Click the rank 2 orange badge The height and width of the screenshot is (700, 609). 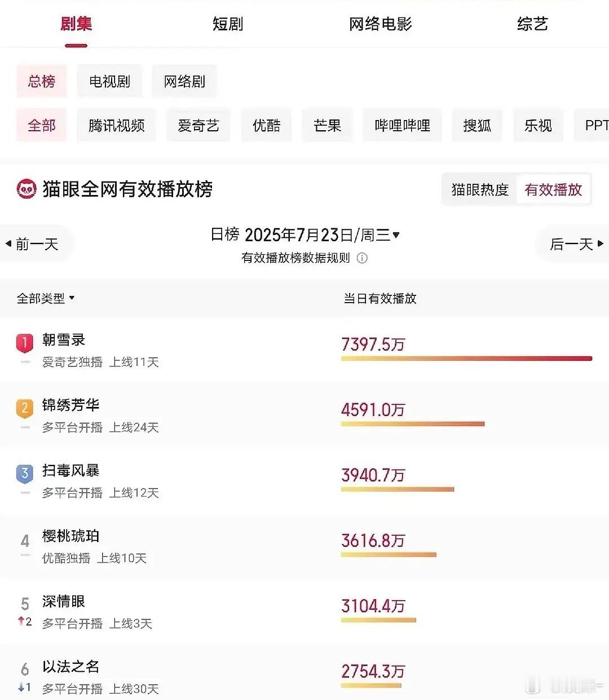25,408
